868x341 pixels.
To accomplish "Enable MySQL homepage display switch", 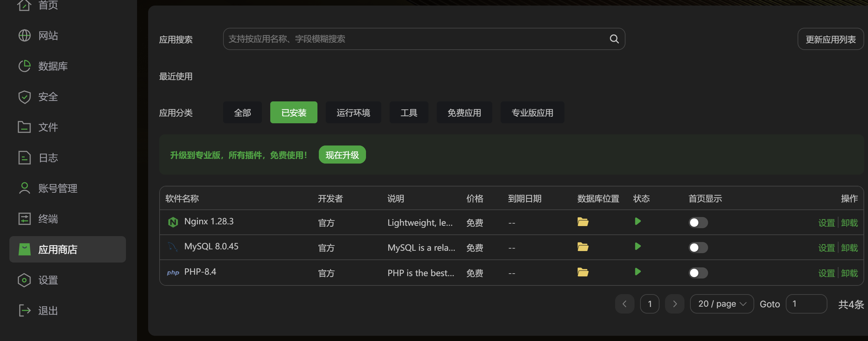I will coord(698,248).
